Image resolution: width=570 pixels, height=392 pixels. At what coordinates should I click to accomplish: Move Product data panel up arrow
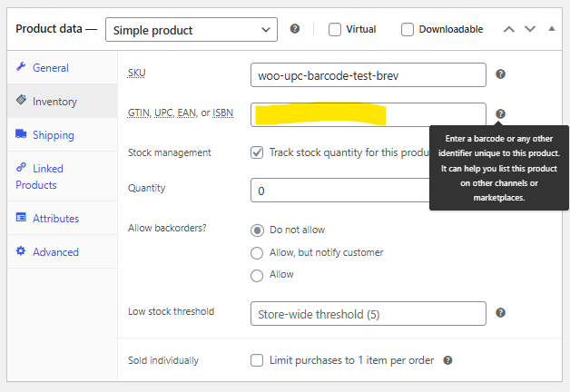509,29
